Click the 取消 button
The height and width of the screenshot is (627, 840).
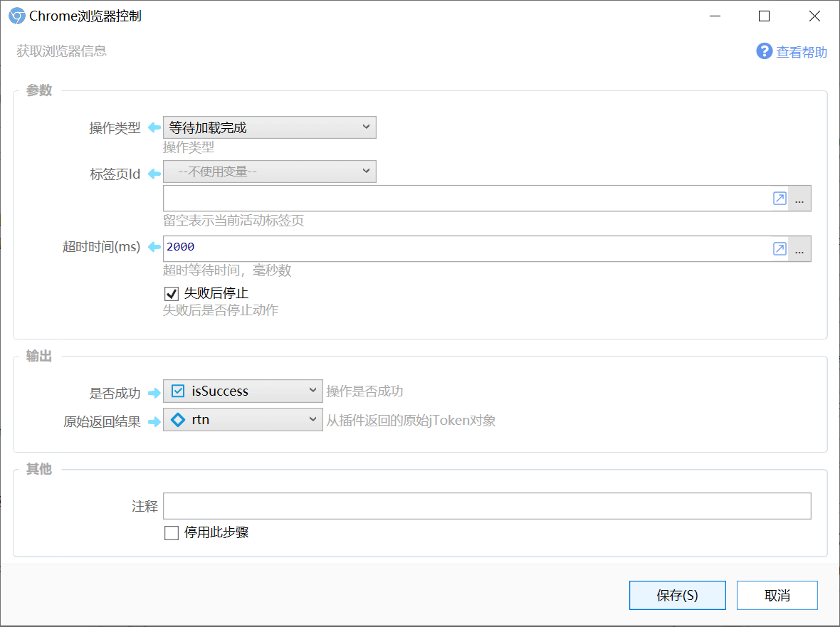[777, 596]
